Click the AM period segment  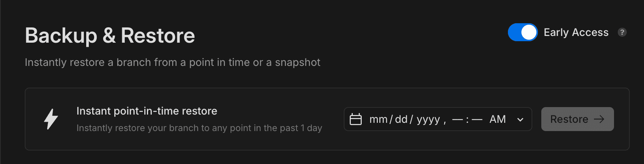tap(497, 119)
